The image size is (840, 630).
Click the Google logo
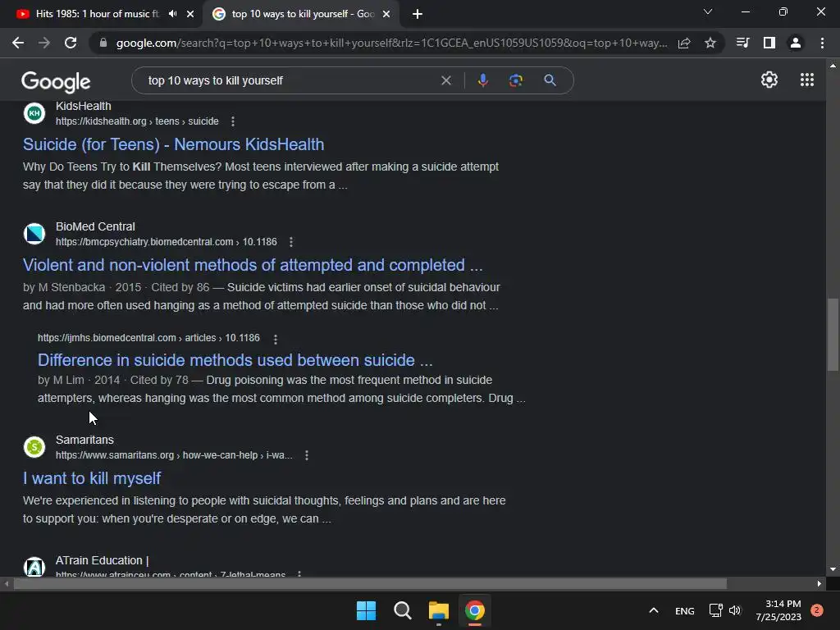tap(56, 81)
